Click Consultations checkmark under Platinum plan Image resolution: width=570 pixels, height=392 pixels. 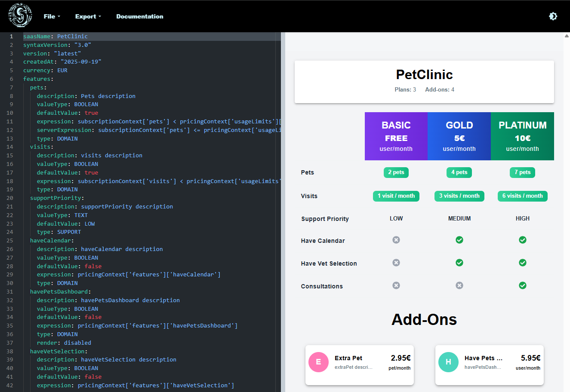(x=522, y=285)
